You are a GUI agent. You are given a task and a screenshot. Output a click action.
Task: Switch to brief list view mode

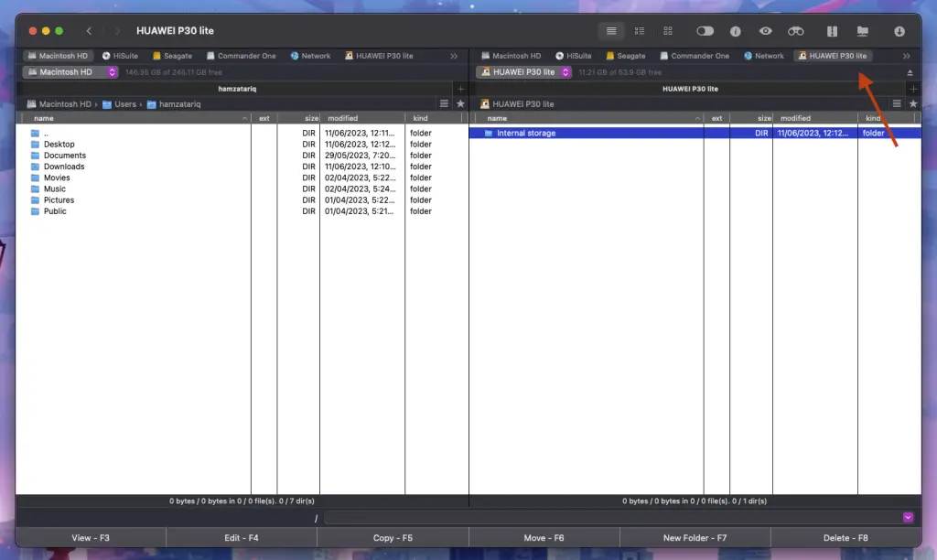(639, 31)
